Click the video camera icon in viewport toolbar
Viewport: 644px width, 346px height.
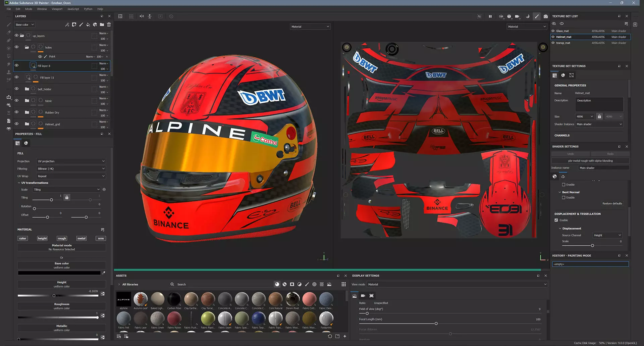click(x=517, y=16)
